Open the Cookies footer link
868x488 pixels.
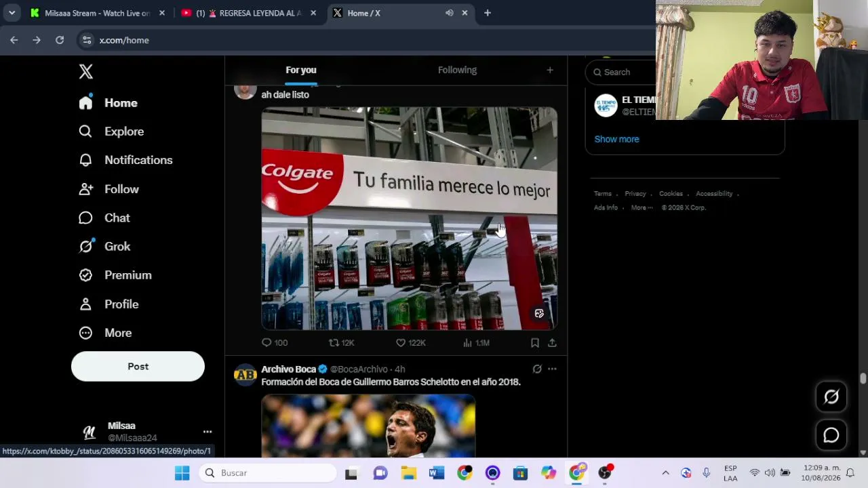671,194
